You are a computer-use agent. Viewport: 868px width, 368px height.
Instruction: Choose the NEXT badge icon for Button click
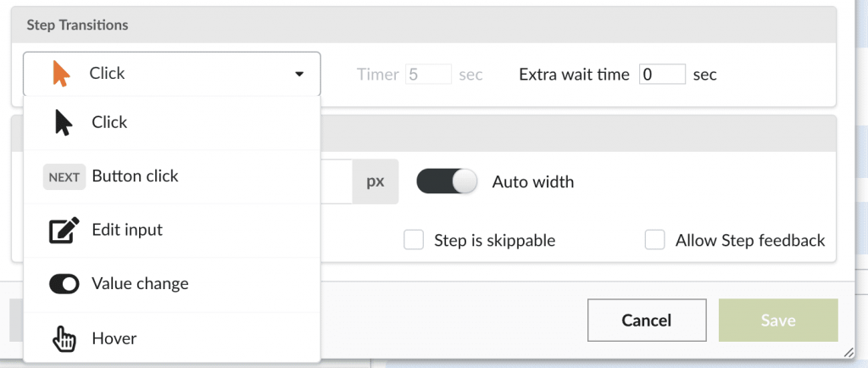tap(64, 177)
